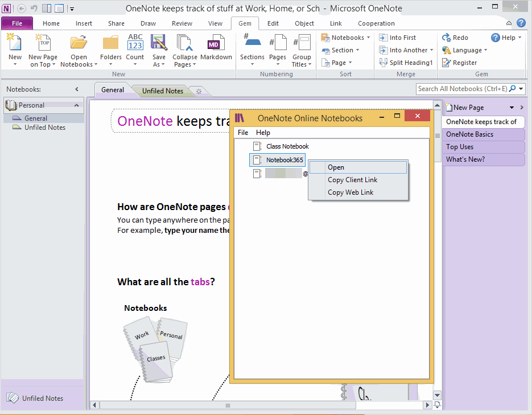
Task: Click the Undo icon in quick access toolbar
Action: click(x=34, y=8)
